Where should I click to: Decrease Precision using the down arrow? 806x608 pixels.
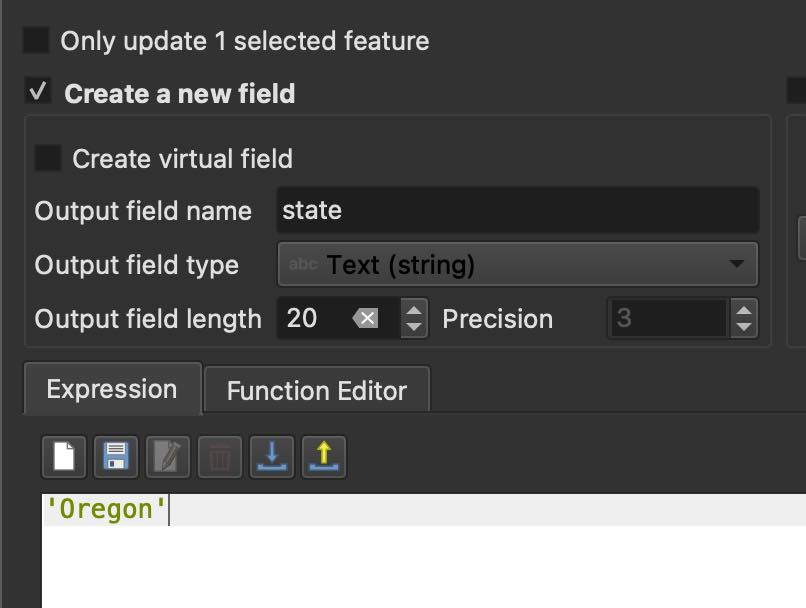pyautogui.click(x=743, y=328)
